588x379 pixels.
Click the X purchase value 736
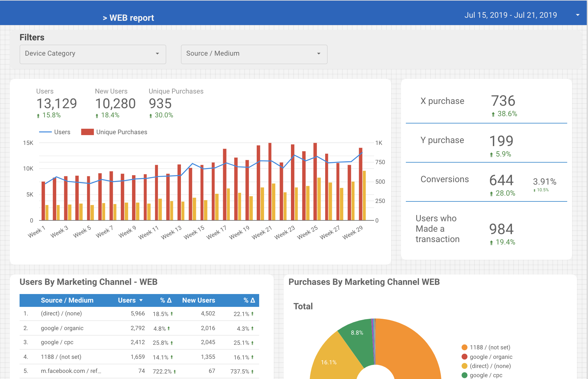503,101
